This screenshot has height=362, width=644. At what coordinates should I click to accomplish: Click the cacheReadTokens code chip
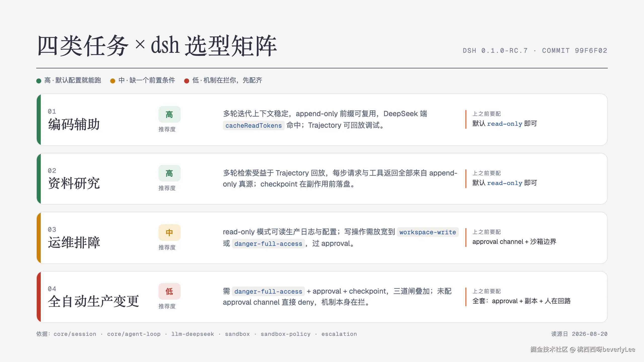(254, 125)
